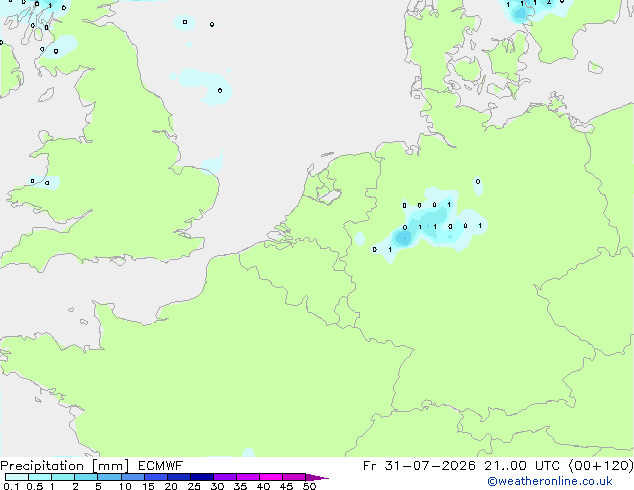The width and height of the screenshot is (634, 490).
Task: Click the legend '50' tick label
Action: (x=309, y=486)
